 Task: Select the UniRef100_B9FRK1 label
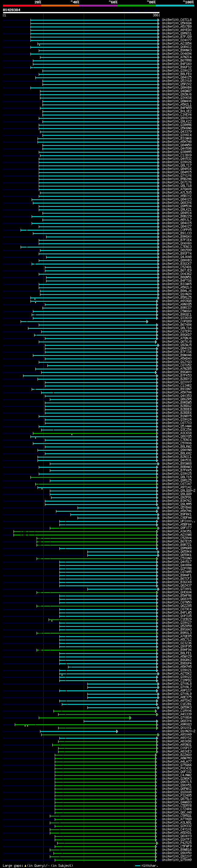(x=176, y=514)
